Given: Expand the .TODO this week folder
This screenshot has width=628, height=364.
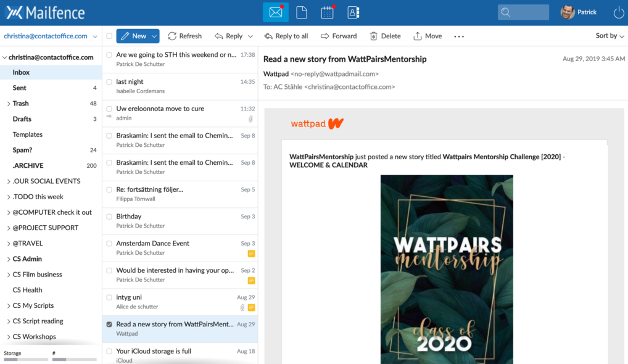Looking at the screenshot, I should (x=9, y=197).
